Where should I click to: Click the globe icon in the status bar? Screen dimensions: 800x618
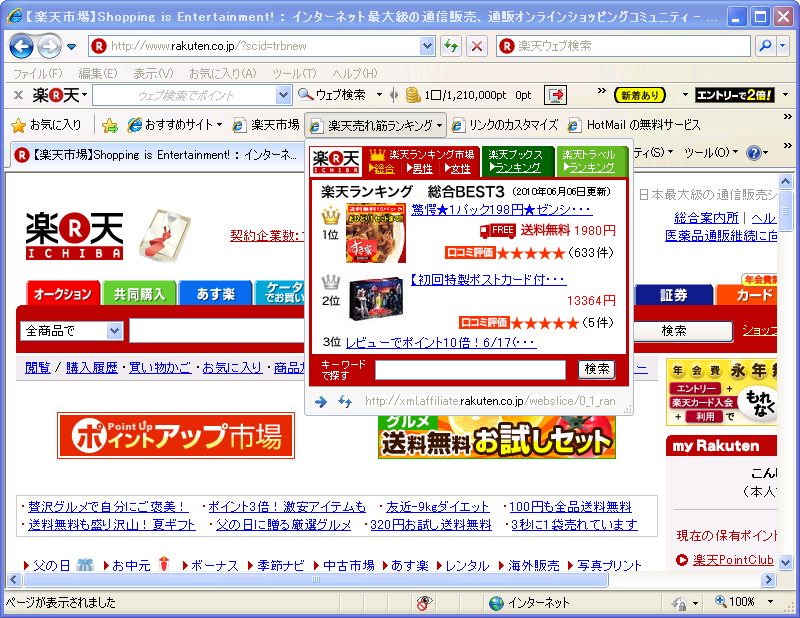496,603
